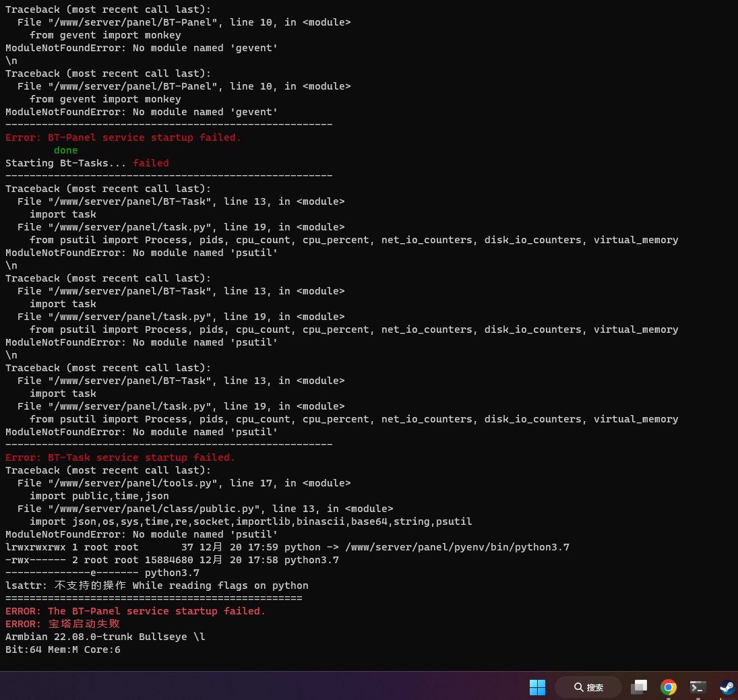The height and width of the screenshot is (700, 738).
Task: Click the "import public,time,json" line
Action: point(99,496)
